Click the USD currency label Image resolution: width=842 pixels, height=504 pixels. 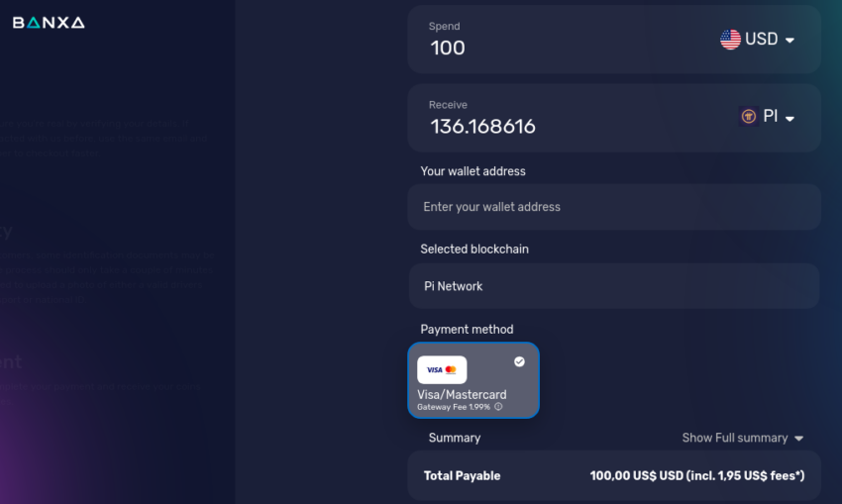(x=762, y=40)
